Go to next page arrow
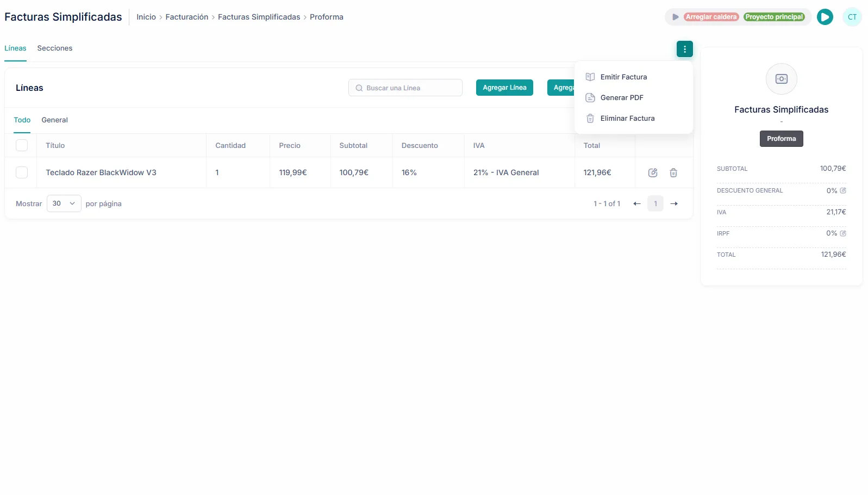 [674, 204]
